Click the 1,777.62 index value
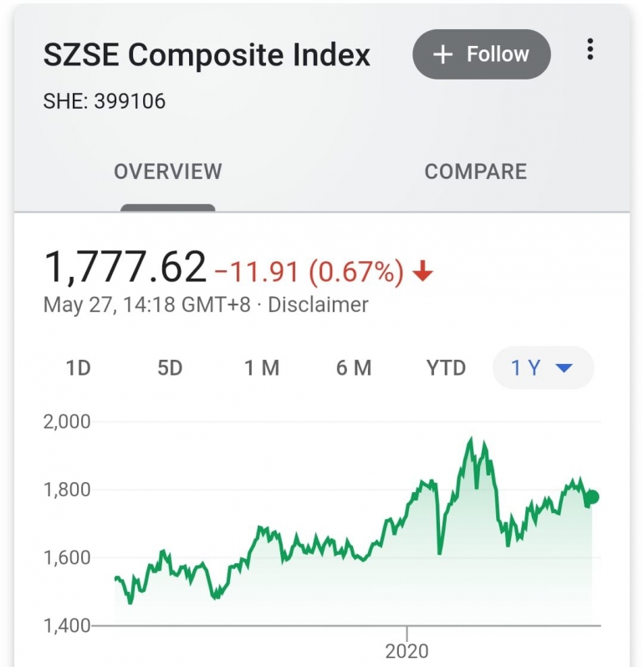Viewport: 644px width, 667px height. coord(124,268)
